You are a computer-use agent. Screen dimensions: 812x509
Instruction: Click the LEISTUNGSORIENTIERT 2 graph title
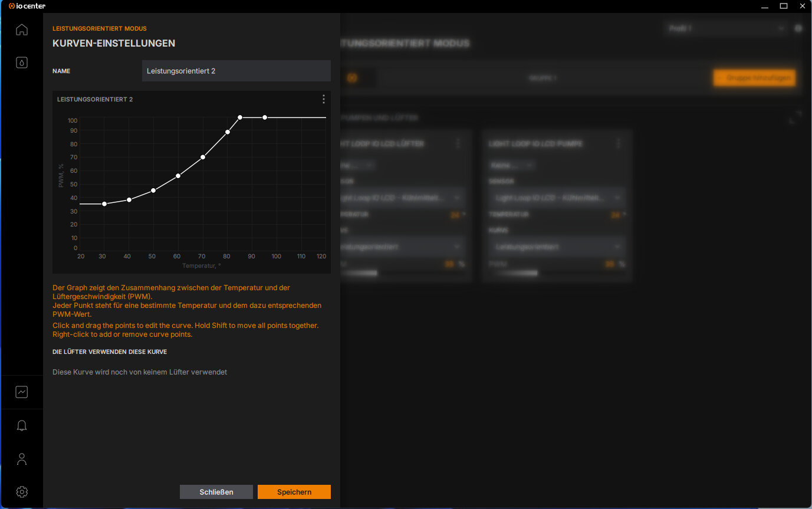95,100
